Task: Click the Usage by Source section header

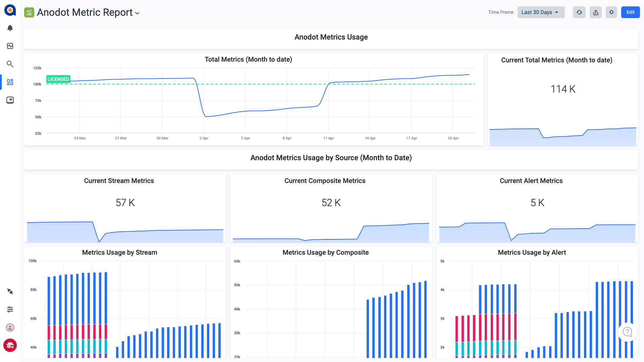Action: [x=331, y=158]
